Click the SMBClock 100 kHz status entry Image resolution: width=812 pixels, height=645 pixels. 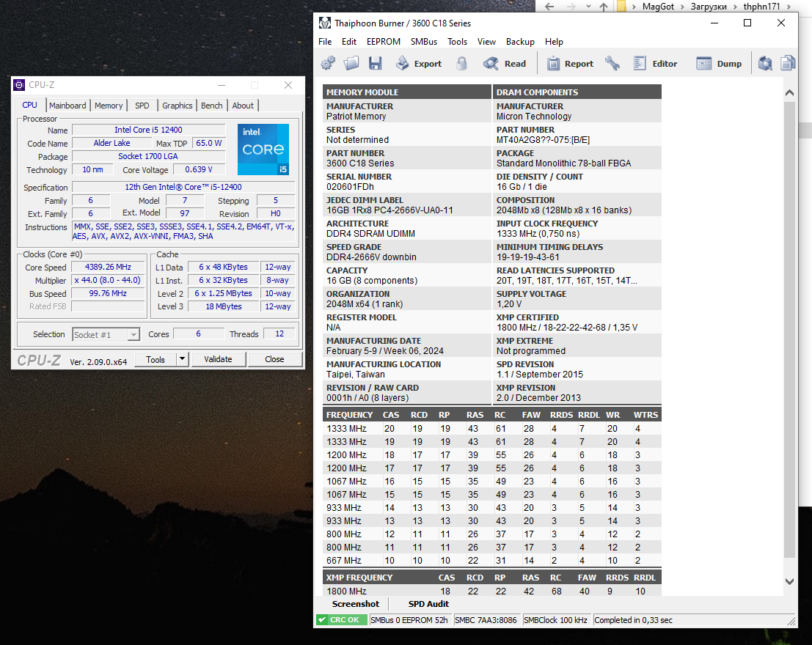click(556, 619)
